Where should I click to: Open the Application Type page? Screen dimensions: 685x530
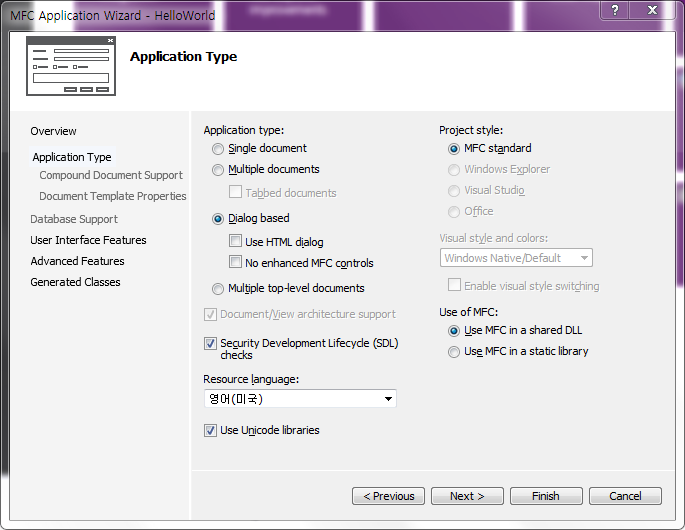pos(72,157)
